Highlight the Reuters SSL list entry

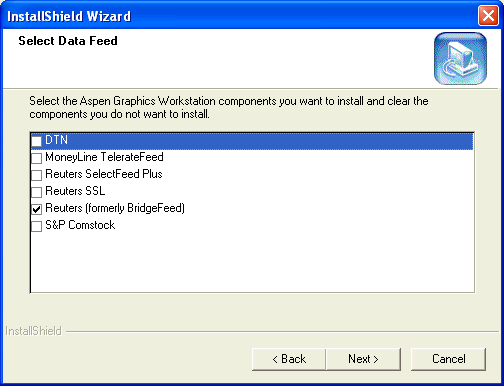coord(75,191)
